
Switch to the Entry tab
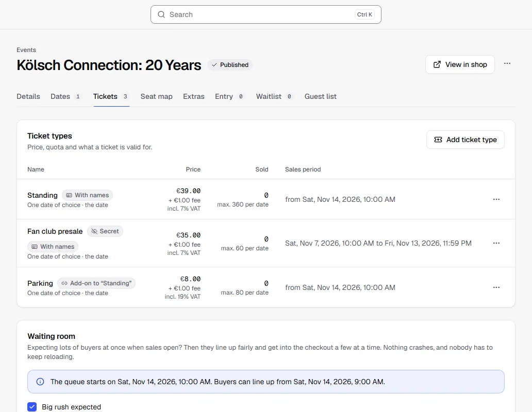click(x=230, y=97)
